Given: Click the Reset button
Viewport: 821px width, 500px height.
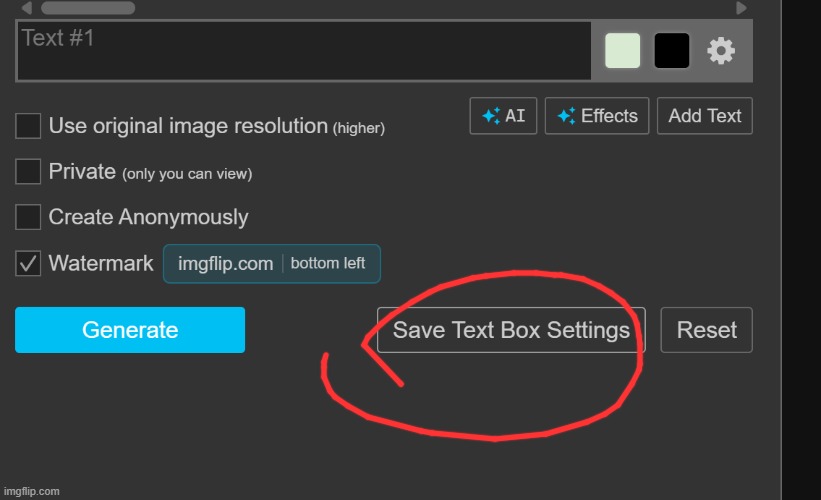Looking at the screenshot, I should 706,330.
